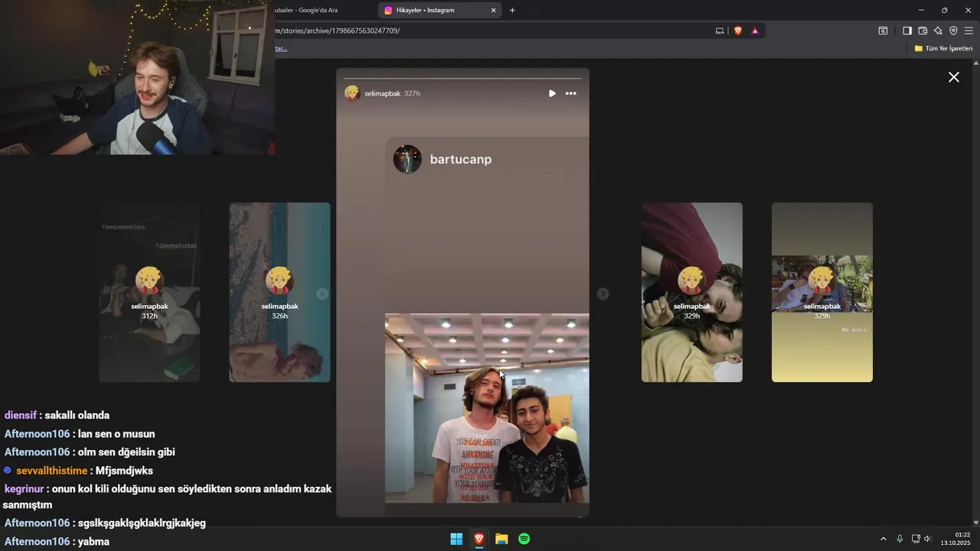This screenshot has width=980, height=551.
Task: Open Brave VPN shield icon
Action: pos(953,31)
